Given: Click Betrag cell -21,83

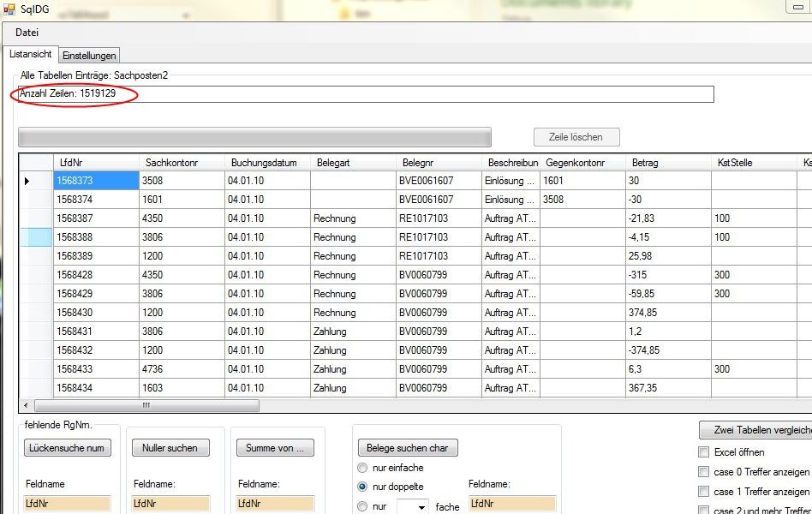Looking at the screenshot, I should (x=668, y=218).
